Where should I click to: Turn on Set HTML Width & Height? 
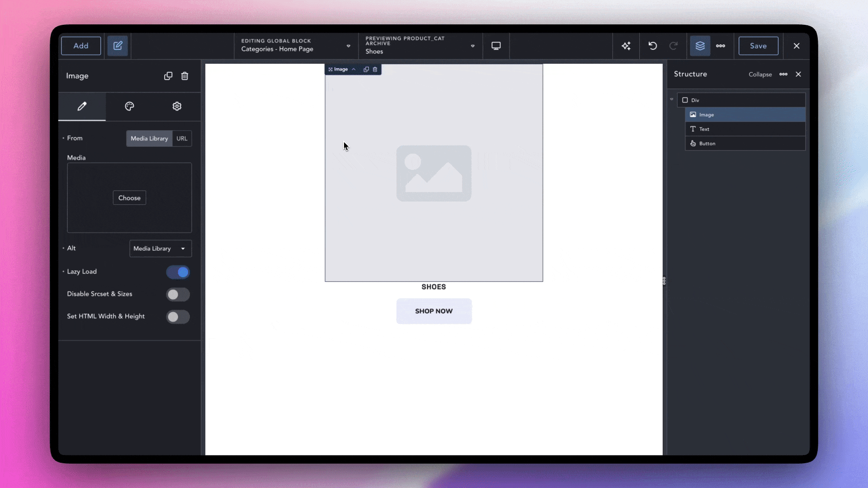178,317
